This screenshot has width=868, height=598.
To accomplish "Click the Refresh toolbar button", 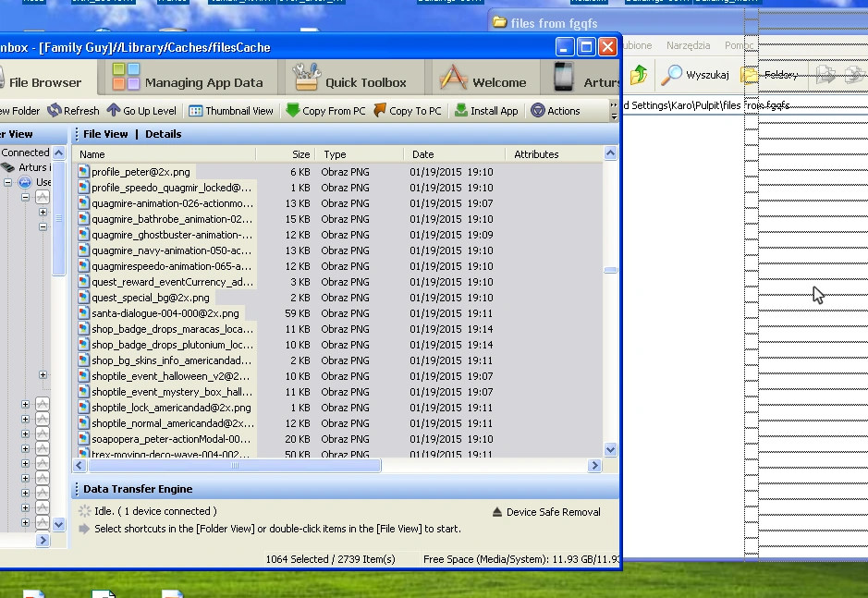I will [73, 111].
